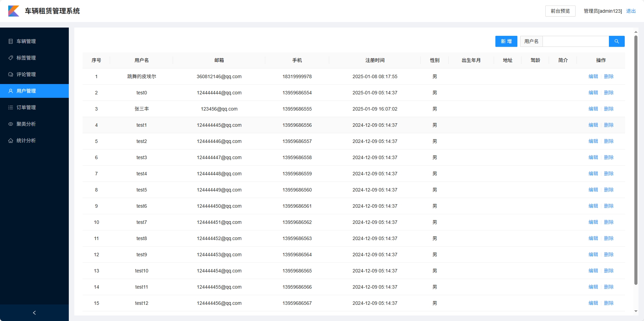Screen dimensions: 644x321
Task: Click the 出生年月 column header
Action: coord(471,60)
